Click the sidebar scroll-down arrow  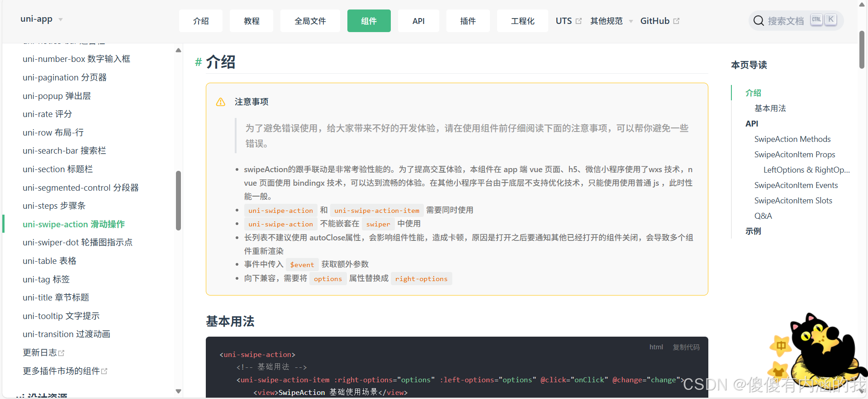tap(178, 391)
